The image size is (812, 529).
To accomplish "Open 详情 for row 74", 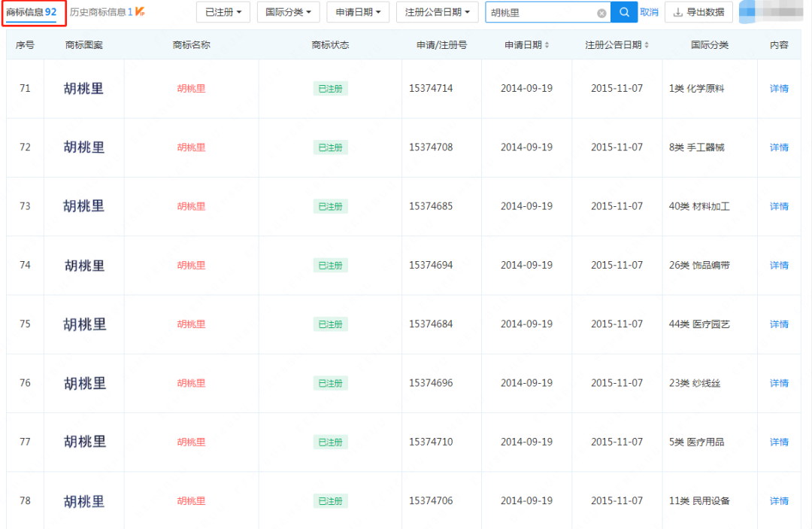I will (779, 266).
